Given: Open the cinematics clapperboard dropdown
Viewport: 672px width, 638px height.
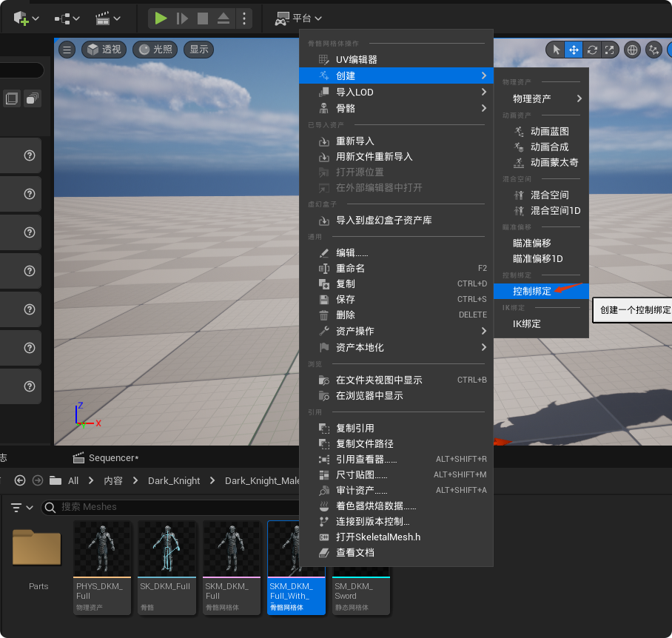Looking at the screenshot, I should coord(107,19).
